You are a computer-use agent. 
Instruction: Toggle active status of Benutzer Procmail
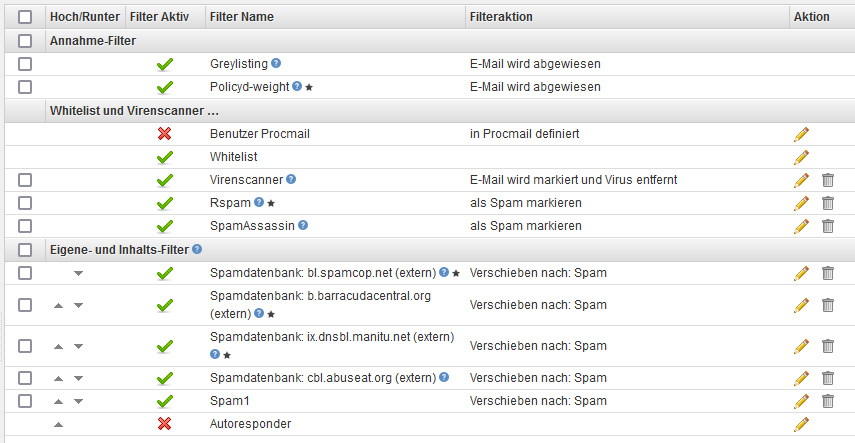165,134
